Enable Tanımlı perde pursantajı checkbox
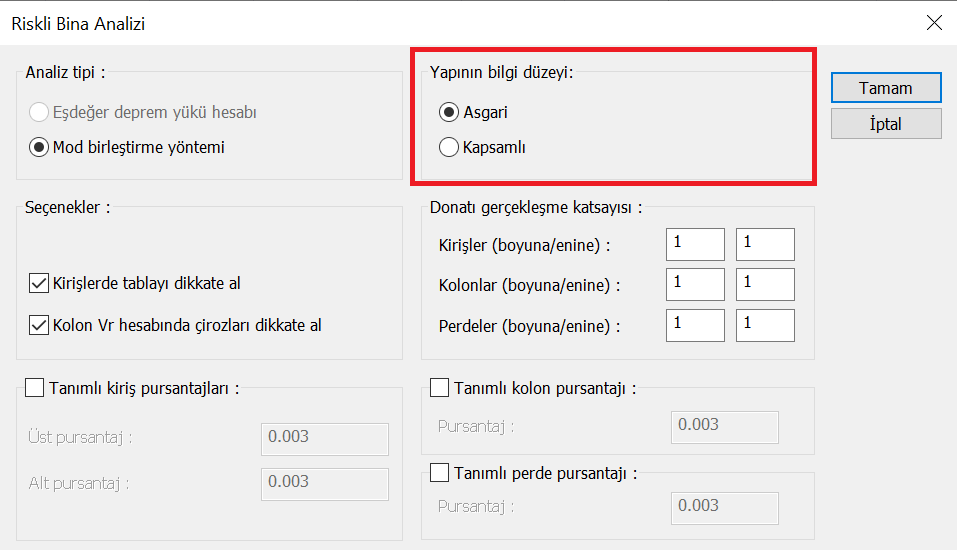This screenshot has height=550, width=957. point(439,472)
